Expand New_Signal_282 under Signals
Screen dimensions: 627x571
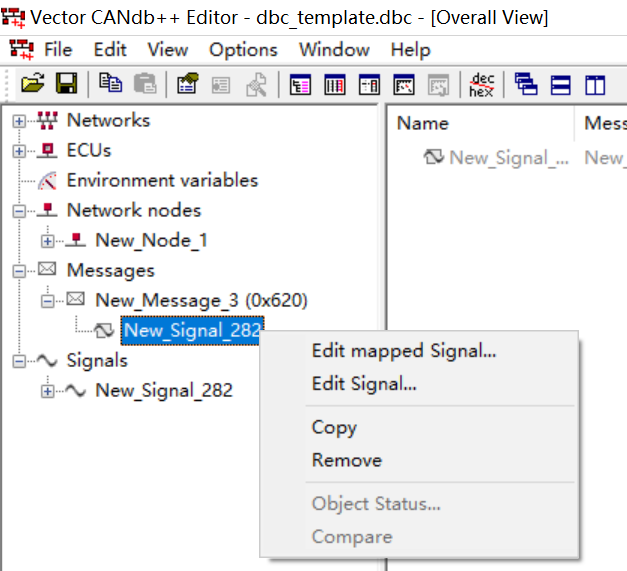coord(48,391)
